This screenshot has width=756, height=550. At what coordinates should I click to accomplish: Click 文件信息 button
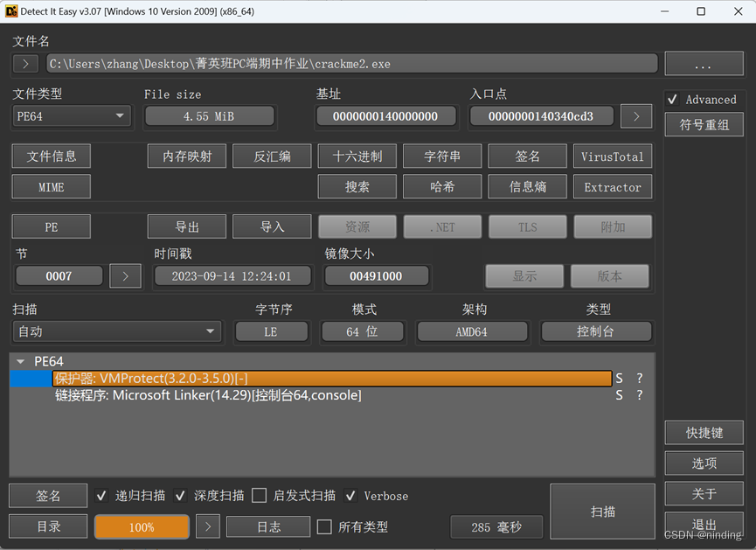51,156
